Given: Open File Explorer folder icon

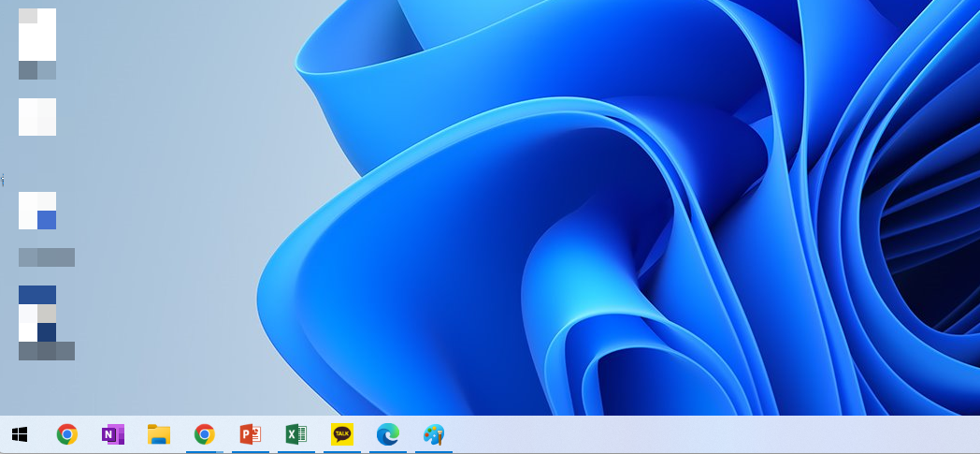Looking at the screenshot, I should click(159, 434).
